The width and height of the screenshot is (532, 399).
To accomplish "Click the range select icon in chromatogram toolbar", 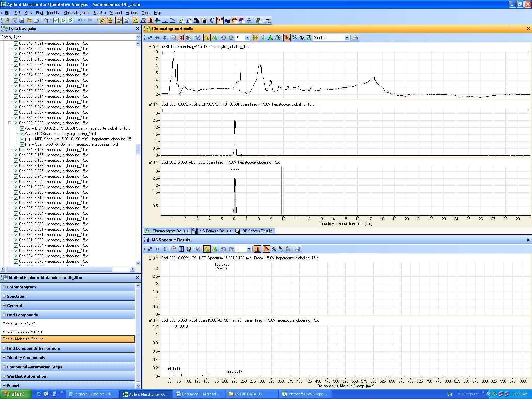I will [255, 38].
